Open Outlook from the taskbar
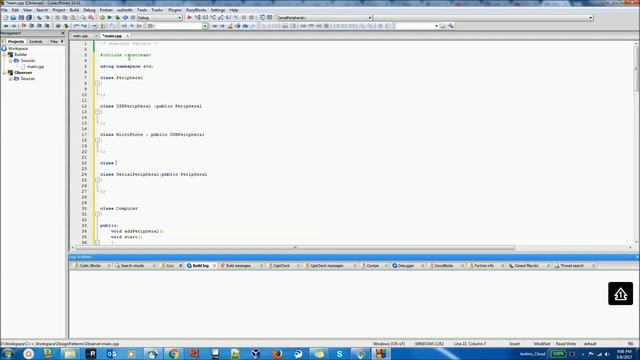Image resolution: width=640 pixels, height=360 pixels. (111, 354)
